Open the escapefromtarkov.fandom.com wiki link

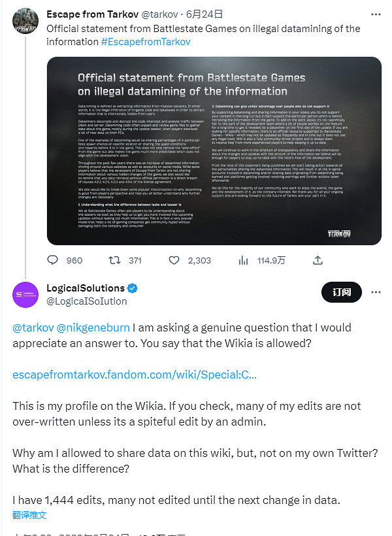(135, 375)
